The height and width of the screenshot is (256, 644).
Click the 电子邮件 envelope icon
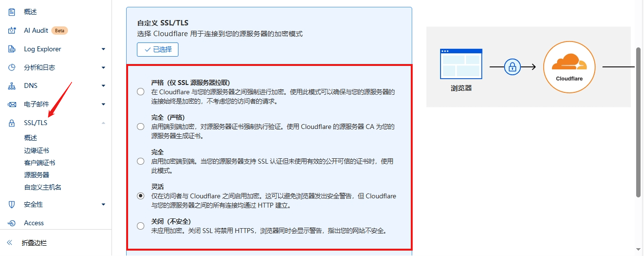click(x=12, y=105)
